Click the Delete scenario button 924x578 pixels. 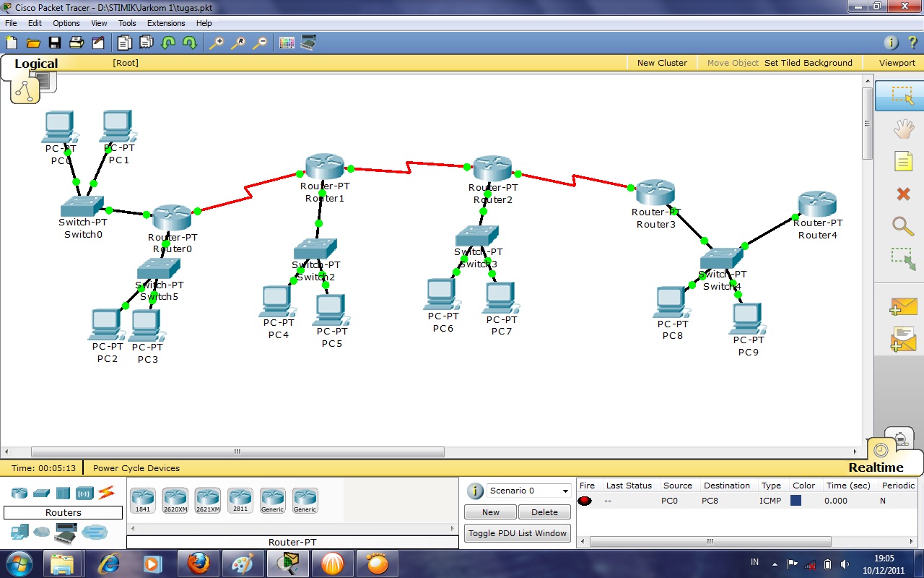pos(545,512)
